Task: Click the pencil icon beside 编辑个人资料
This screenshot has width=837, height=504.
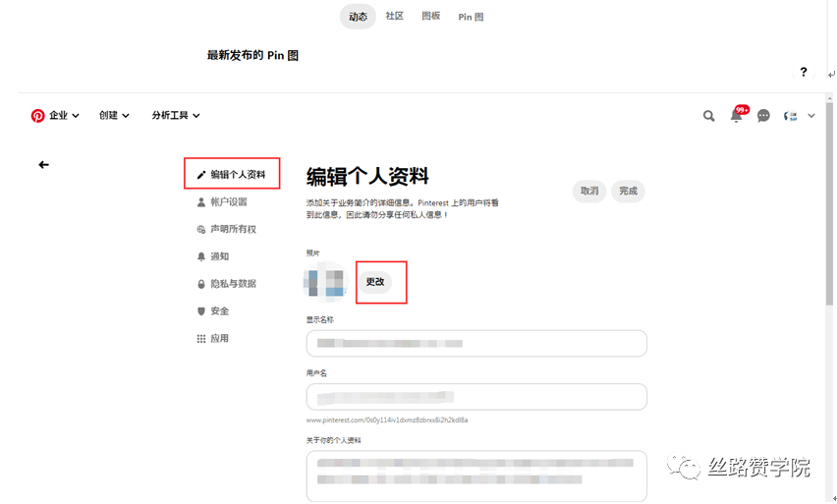Action: 201,175
